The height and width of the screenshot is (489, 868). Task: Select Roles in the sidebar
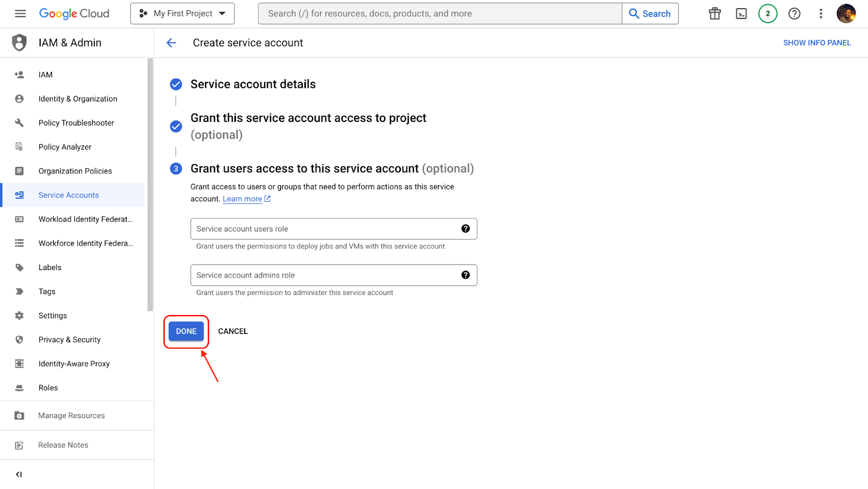48,388
